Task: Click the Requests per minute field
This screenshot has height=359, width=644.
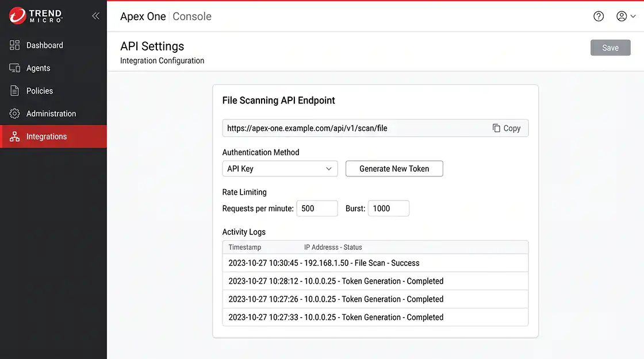Action: coord(317,209)
